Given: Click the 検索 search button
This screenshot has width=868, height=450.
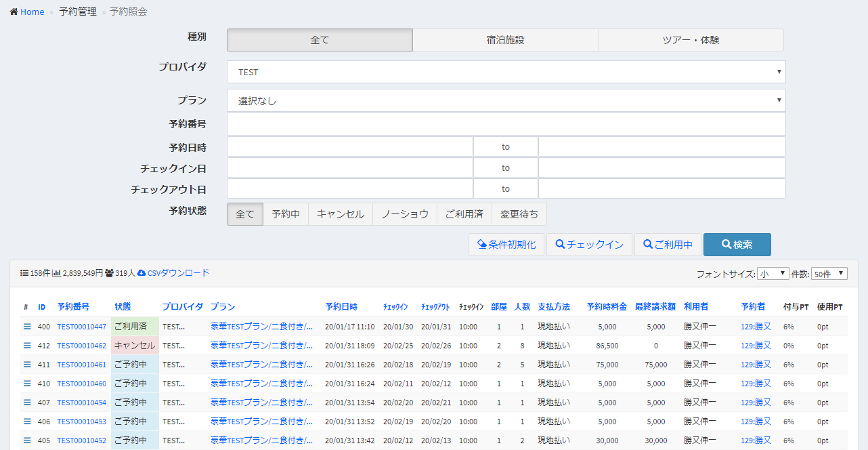Looking at the screenshot, I should pyautogui.click(x=737, y=245).
